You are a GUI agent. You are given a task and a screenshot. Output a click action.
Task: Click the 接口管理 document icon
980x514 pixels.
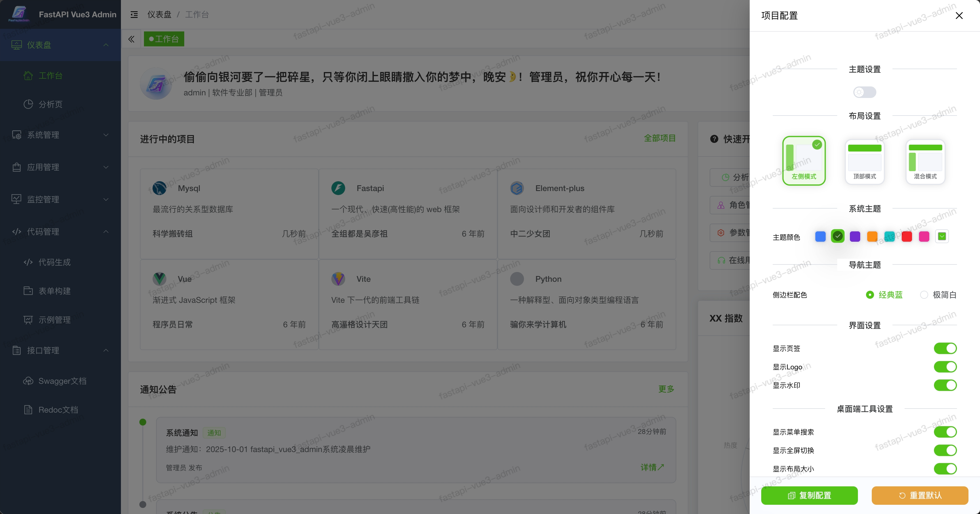(16, 350)
